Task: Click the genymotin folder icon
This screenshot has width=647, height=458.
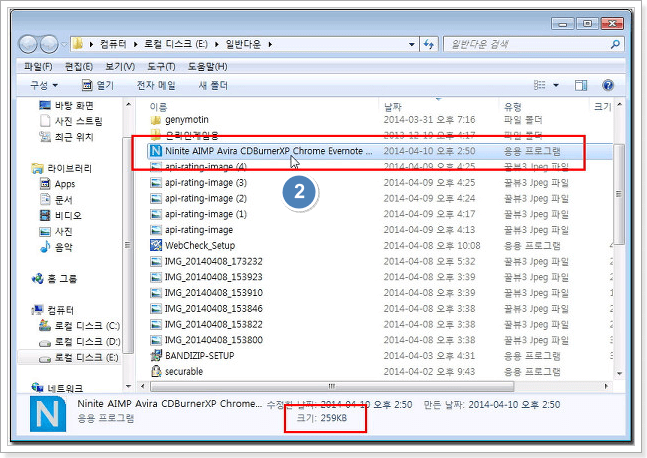Action: pyautogui.click(x=156, y=120)
